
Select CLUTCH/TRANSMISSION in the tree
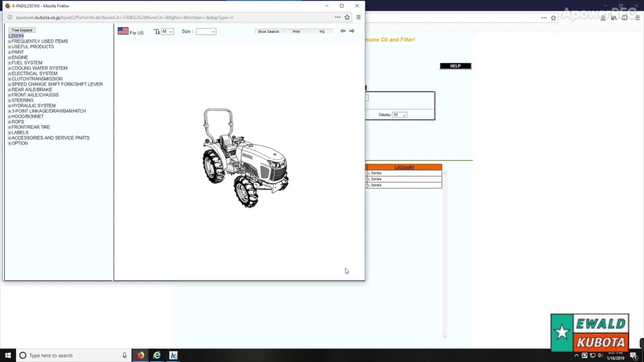(x=37, y=79)
